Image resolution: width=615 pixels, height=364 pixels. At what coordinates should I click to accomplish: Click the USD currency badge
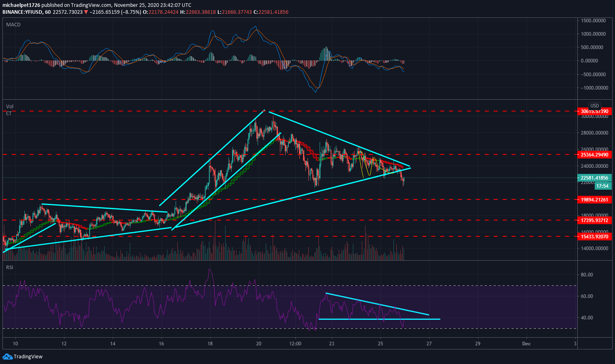tap(594, 105)
